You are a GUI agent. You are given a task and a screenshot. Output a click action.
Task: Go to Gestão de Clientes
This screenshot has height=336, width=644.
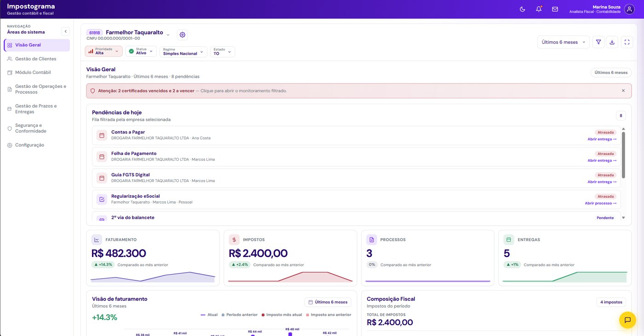tap(37, 59)
